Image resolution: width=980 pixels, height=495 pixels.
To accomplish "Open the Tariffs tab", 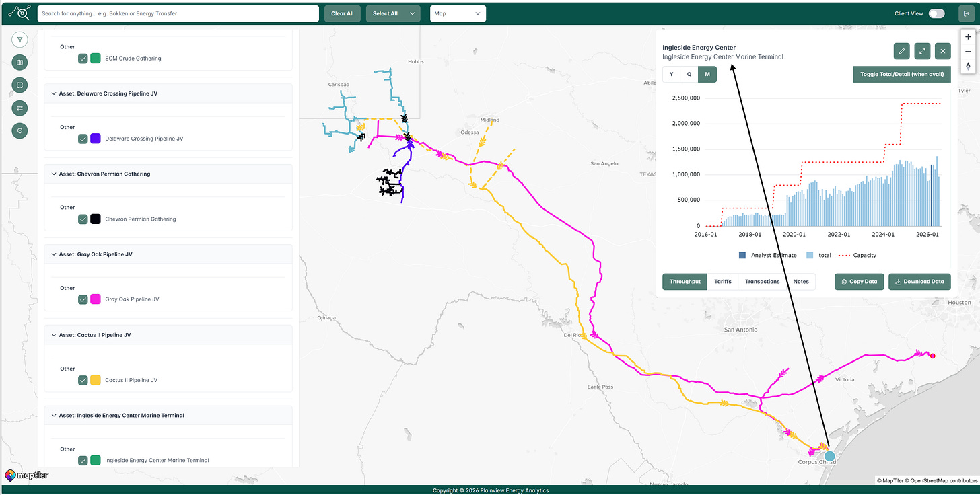I will click(723, 282).
